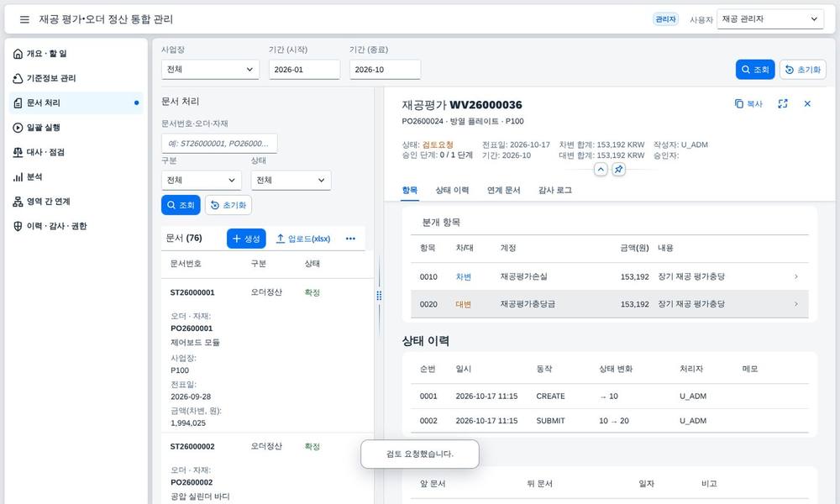This screenshot has width=840, height=504.
Task: Switch to the 상태 이력 tab
Action: click(452, 190)
